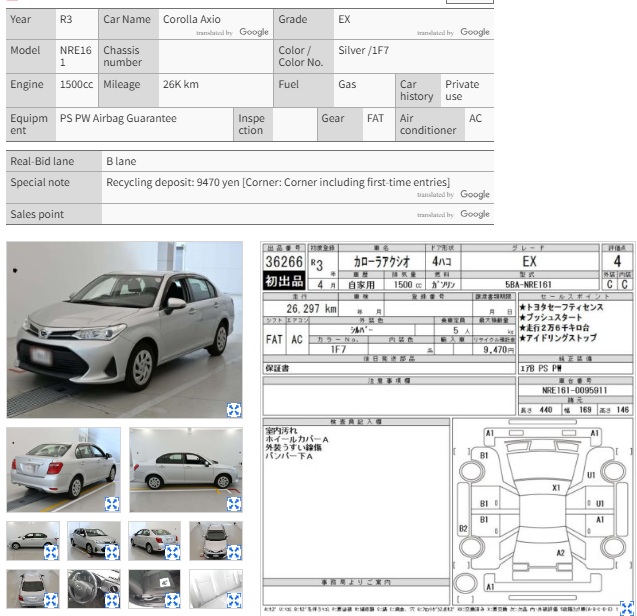Open the large front-quarter Corolla photo

(124, 330)
